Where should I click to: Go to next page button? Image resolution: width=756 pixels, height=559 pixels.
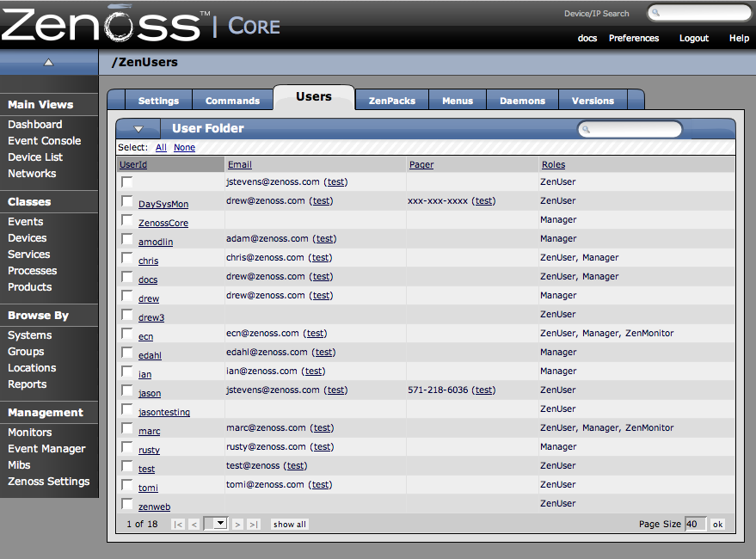(x=237, y=525)
